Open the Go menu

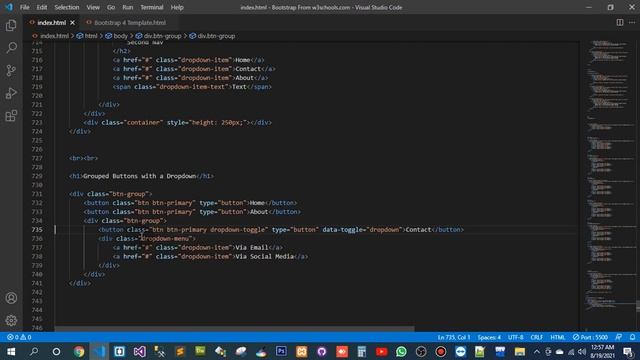click(111, 7)
